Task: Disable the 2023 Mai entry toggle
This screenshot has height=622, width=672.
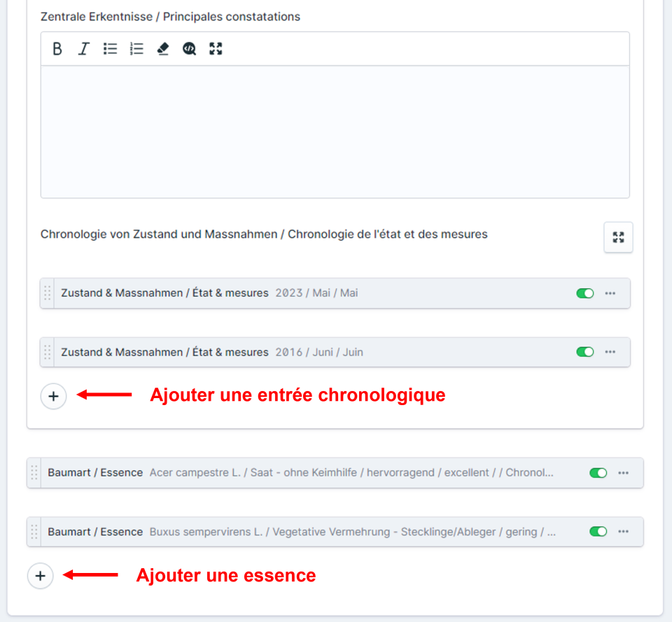Action: tap(584, 293)
